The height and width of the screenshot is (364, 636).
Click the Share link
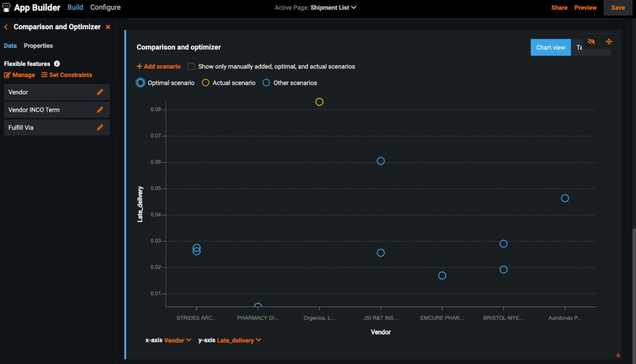559,7
